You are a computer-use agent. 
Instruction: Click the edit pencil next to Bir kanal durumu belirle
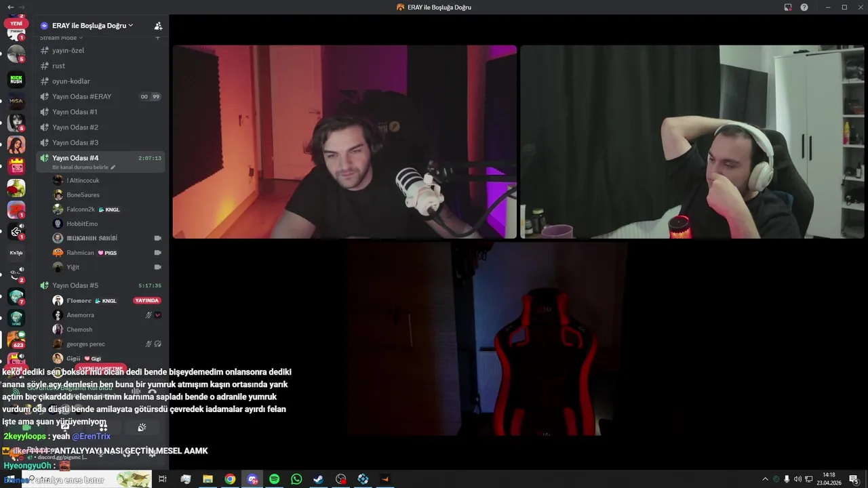click(113, 167)
